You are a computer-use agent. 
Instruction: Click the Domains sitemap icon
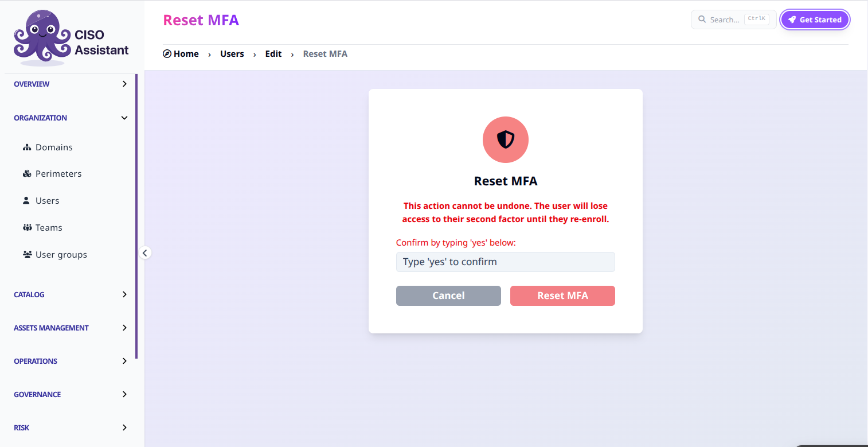(x=27, y=147)
